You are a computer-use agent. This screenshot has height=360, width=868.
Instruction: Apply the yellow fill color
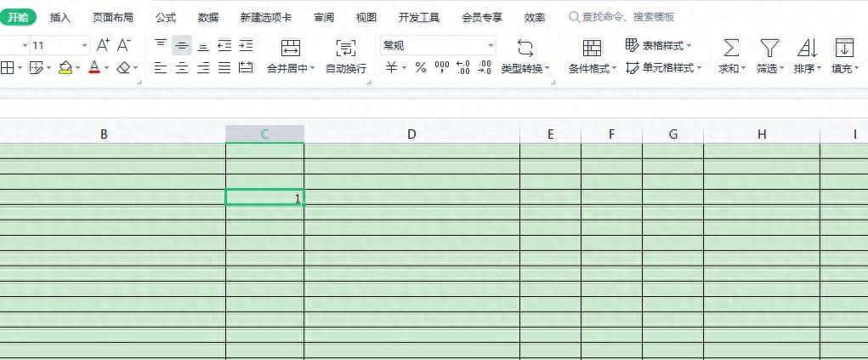pyautogui.click(x=65, y=67)
